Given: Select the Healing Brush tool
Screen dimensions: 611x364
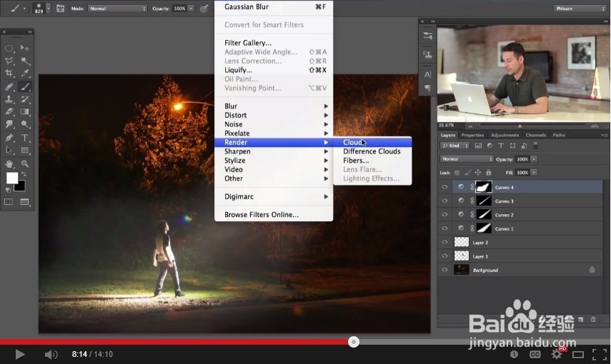Looking at the screenshot, I should click(x=9, y=86).
